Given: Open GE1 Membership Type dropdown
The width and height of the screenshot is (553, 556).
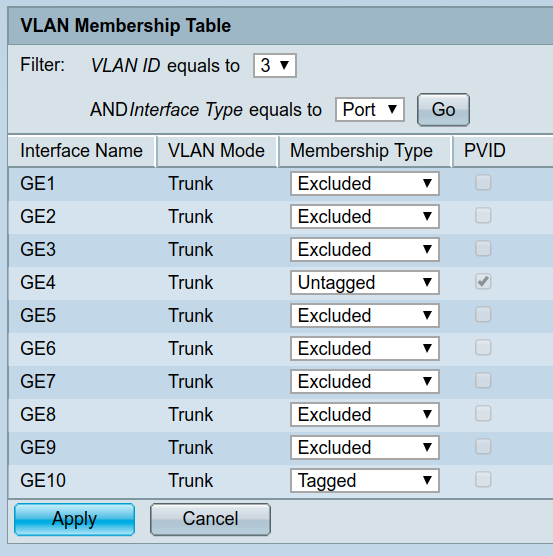Looking at the screenshot, I should (365, 184).
